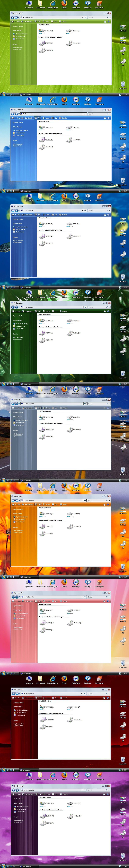Switch to List view in gray road window
Viewport: 129px width, 868px height.
(54, 408)
